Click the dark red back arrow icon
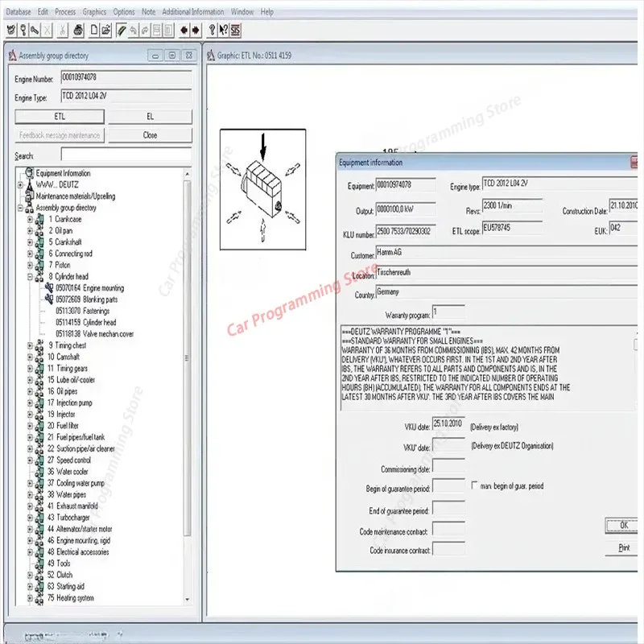644x644 pixels. [184, 30]
